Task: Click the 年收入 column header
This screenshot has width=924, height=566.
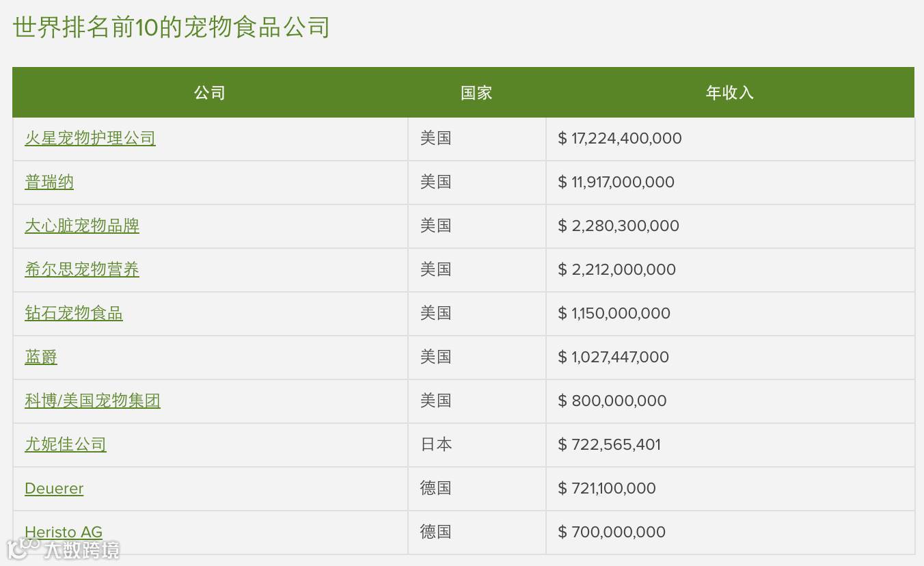Action: pos(730,92)
